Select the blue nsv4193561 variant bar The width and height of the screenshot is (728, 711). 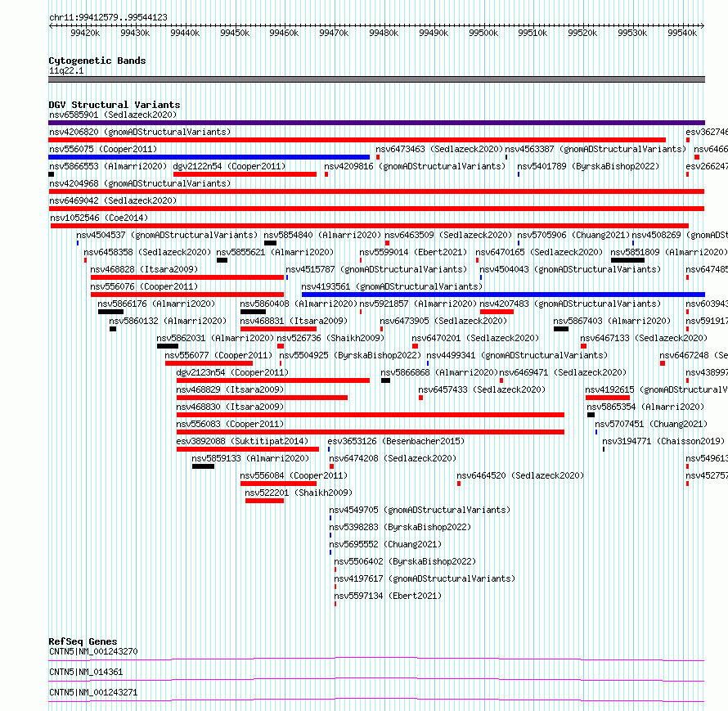tap(503, 295)
